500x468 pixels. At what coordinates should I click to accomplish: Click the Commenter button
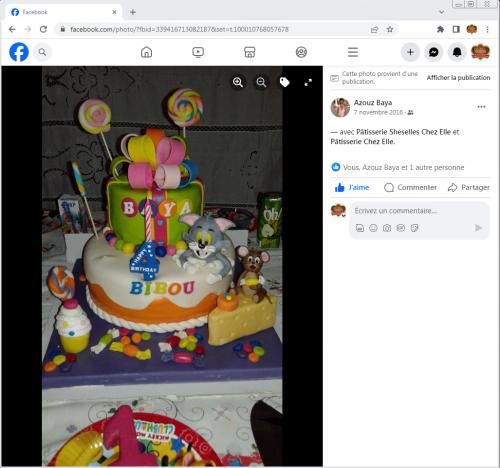(410, 187)
